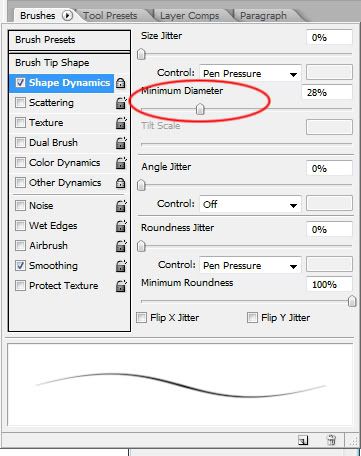Uncheck the Smoothing checkbox
The width and height of the screenshot is (361, 456).
click(20, 265)
